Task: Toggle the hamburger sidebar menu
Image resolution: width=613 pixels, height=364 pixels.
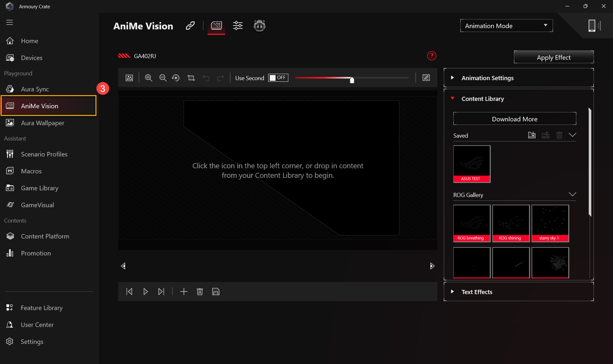Action: pos(10,22)
